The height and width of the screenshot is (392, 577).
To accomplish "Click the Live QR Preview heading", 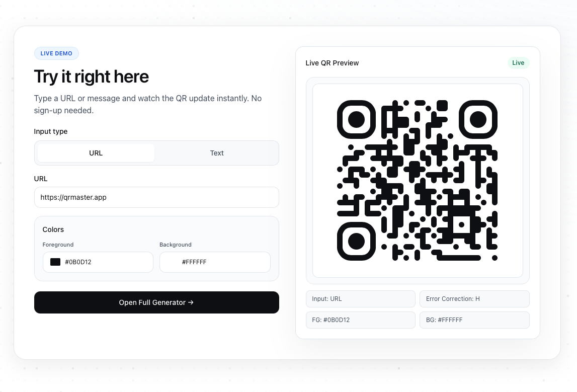I will click(x=332, y=63).
